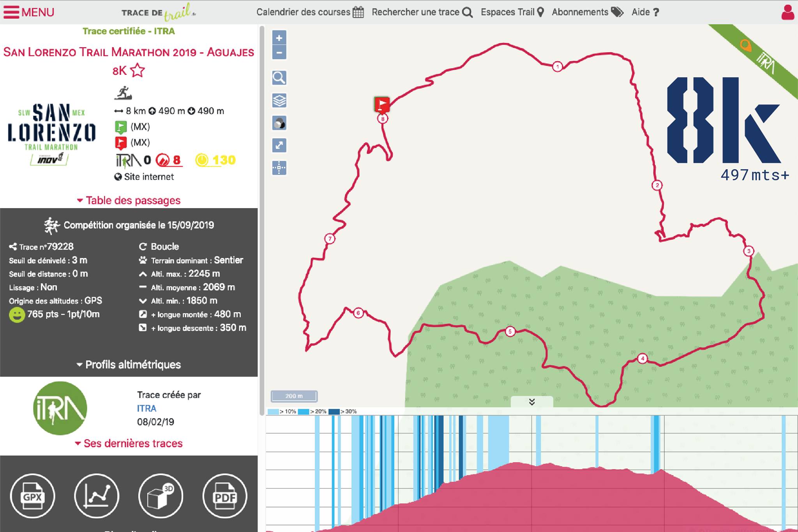Click the user account icon
Viewport: 798px width, 532px height.
787,12
